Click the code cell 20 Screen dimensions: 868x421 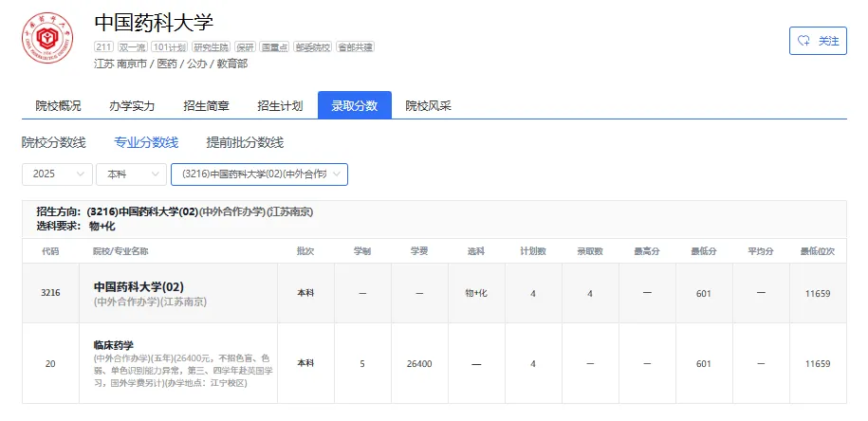[50, 364]
